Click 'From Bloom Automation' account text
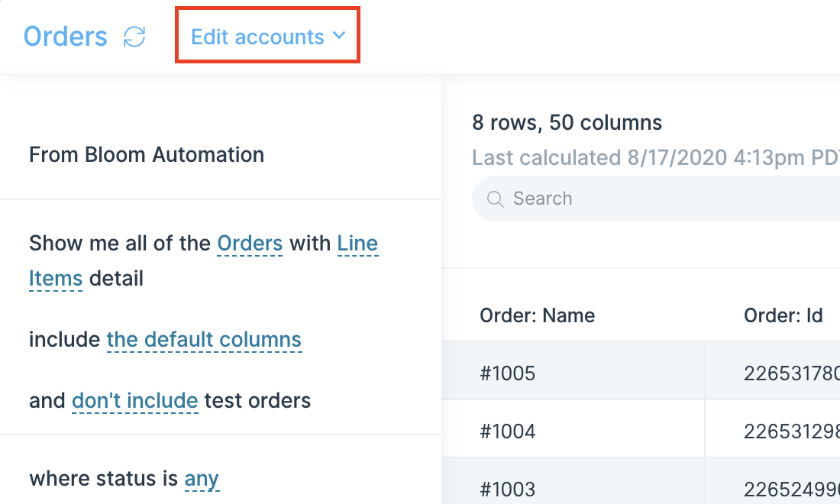The width and height of the screenshot is (840, 504). click(147, 155)
